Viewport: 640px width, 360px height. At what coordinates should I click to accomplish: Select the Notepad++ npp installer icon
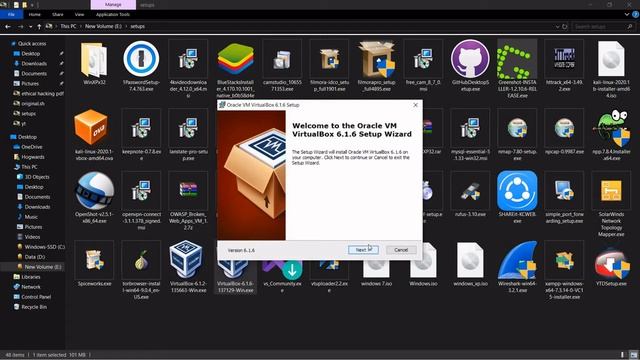[613, 128]
